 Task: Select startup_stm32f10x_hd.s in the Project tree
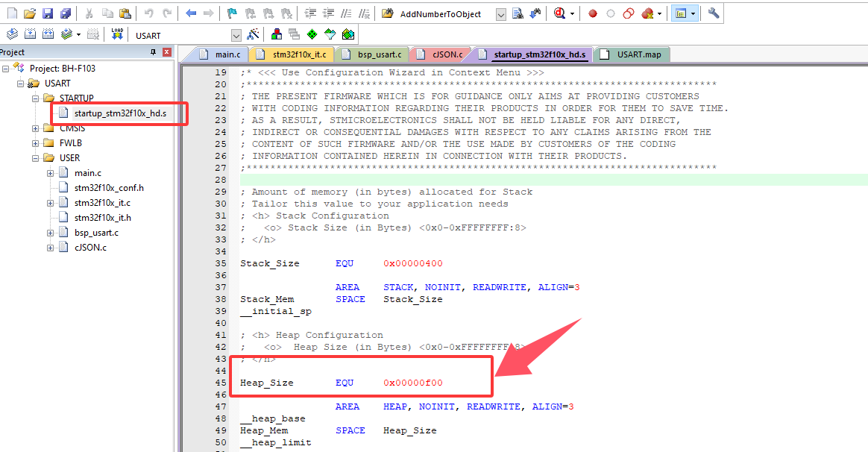click(119, 113)
